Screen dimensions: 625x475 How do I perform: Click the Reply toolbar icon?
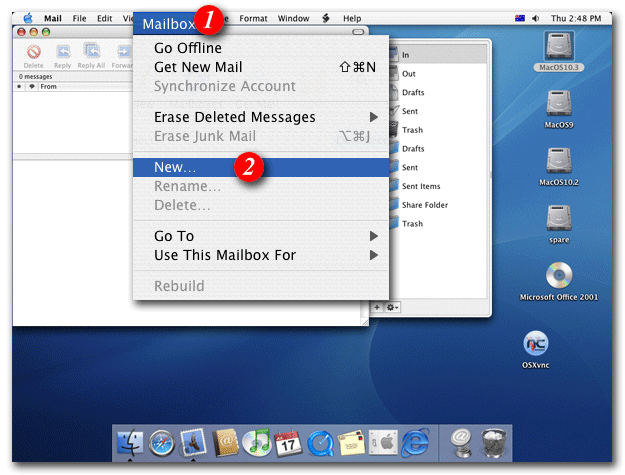pyautogui.click(x=62, y=52)
